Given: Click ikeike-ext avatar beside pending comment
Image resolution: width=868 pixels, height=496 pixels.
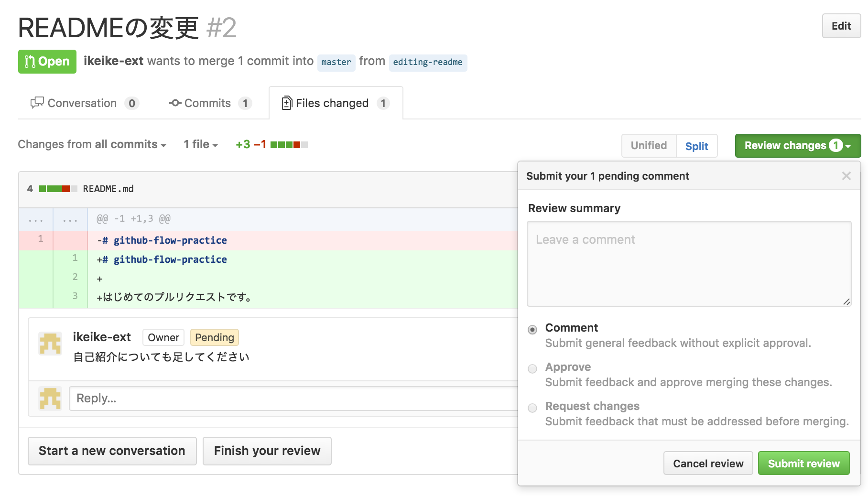Looking at the screenshot, I should (x=50, y=344).
